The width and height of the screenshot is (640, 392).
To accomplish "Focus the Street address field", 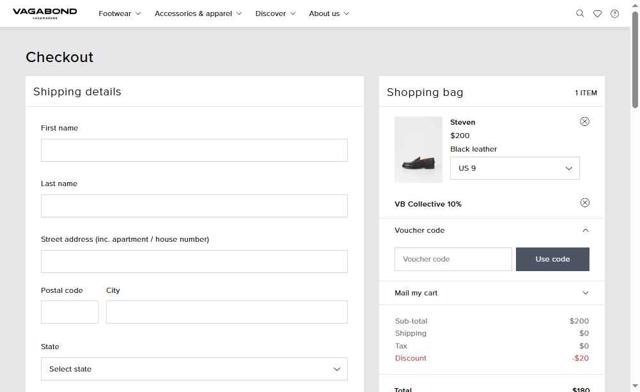I will click(194, 261).
